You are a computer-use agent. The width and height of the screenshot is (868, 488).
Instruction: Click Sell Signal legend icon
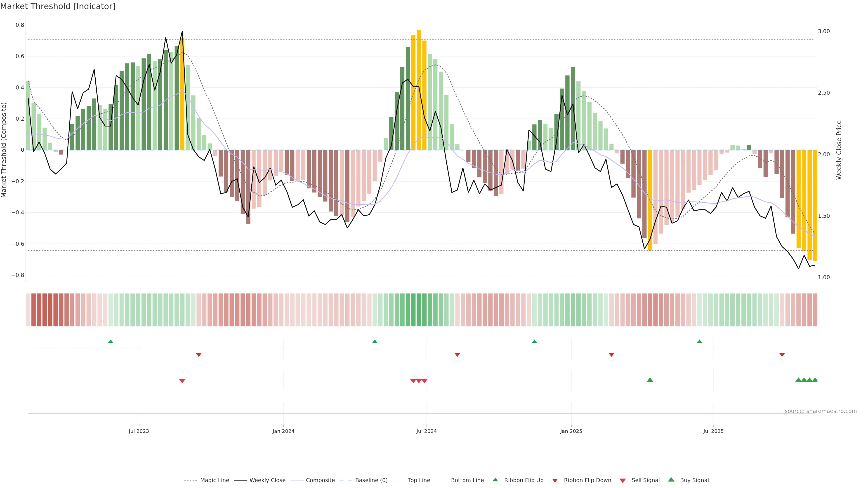pos(623,480)
